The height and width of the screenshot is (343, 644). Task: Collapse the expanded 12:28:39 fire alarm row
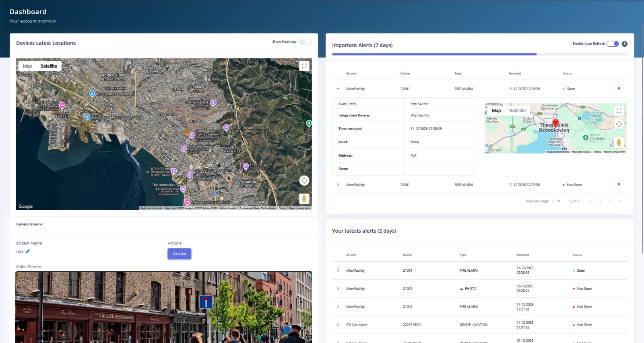pyautogui.click(x=338, y=89)
